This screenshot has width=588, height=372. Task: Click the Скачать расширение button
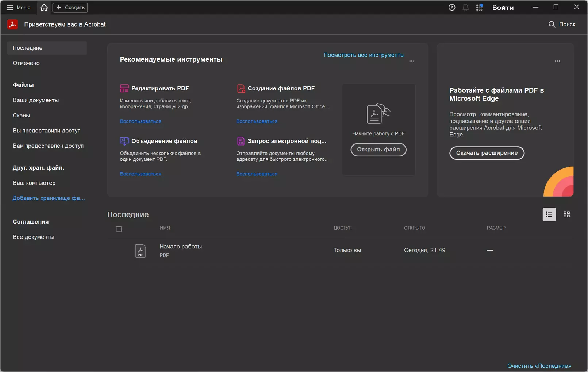point(487,153)
